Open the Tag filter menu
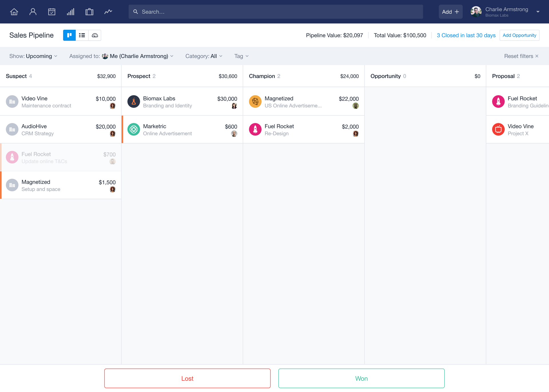The height and width of the screenshot is (392, 549). [x=241, y=56]
